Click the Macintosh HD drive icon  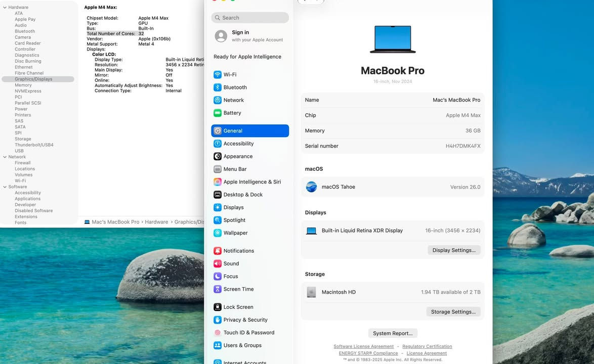coord(311,292)
